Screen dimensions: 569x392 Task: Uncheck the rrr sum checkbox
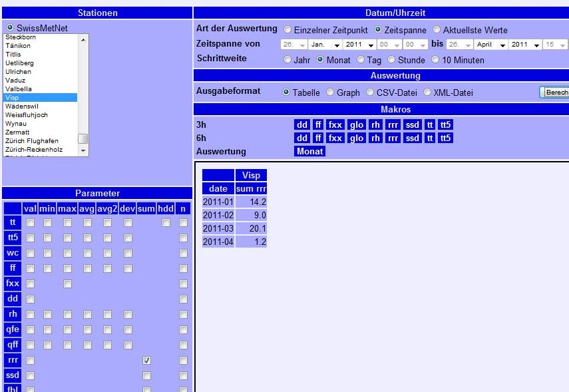coord(146,360)
